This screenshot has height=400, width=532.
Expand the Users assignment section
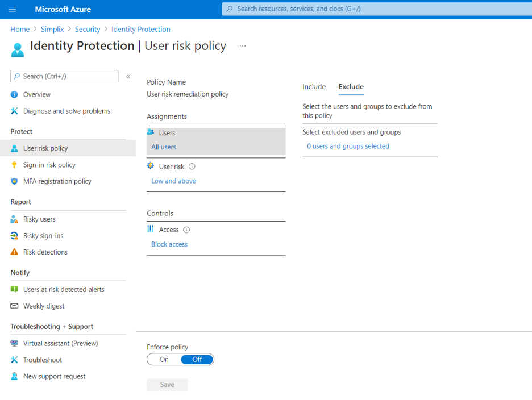click(x=216, y=141)
